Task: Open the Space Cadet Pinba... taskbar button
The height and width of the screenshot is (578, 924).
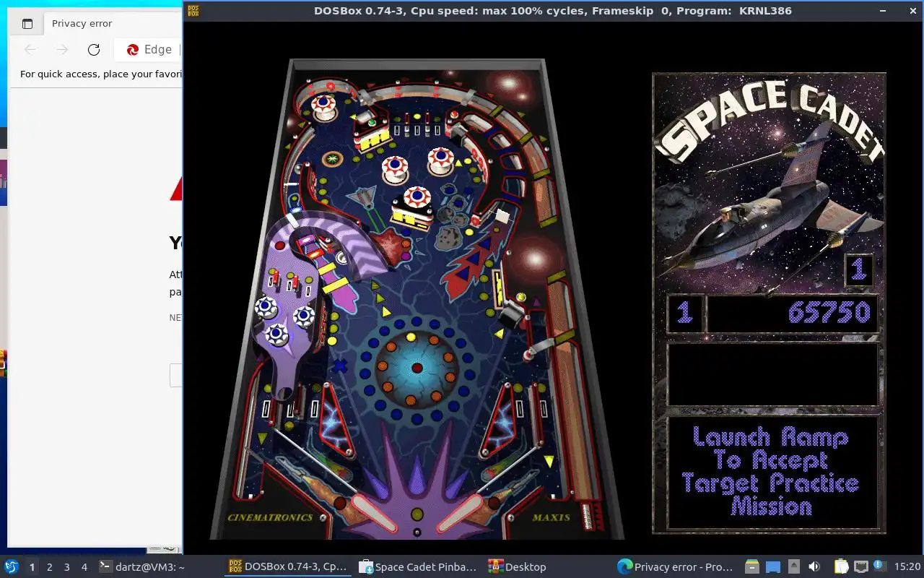Action: click(418, 566)
